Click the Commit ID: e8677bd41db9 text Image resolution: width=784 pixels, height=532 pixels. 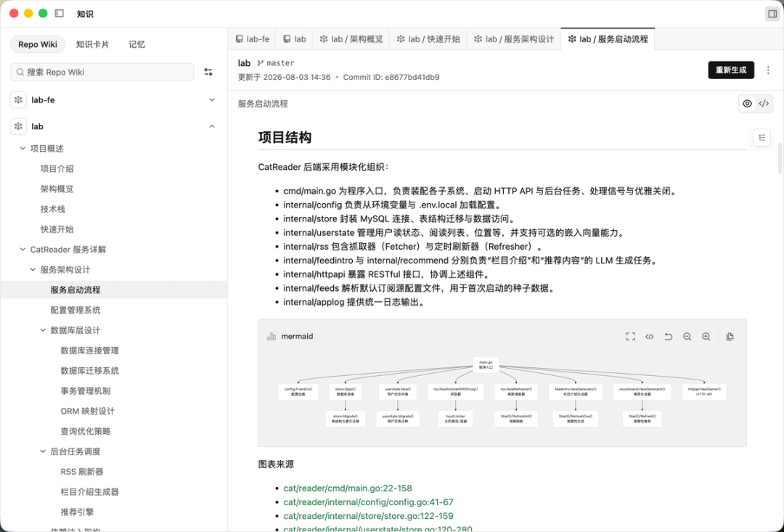point(391,77)
